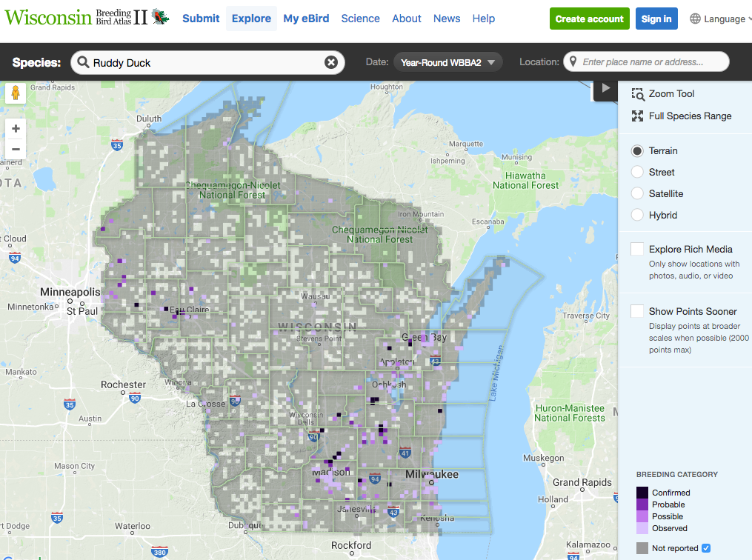Click Minneapolis label on the map
This screenshot has width=752, height=560.
coord(70,292)
